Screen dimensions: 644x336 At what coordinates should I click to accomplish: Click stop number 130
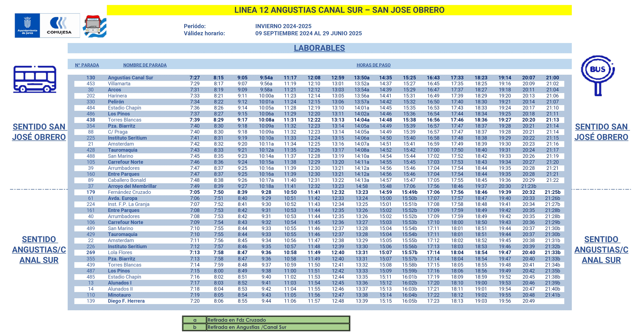pos(91,78)
